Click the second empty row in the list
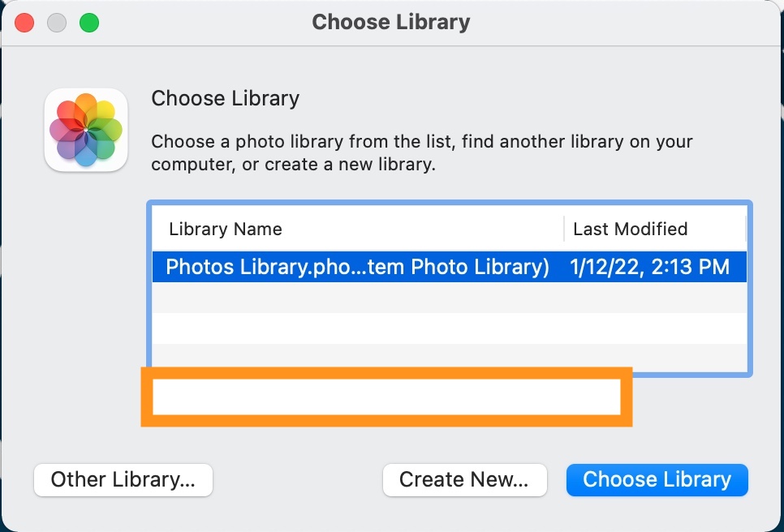The height and width of the screenshot is (532, 784). tap(449, 328)
